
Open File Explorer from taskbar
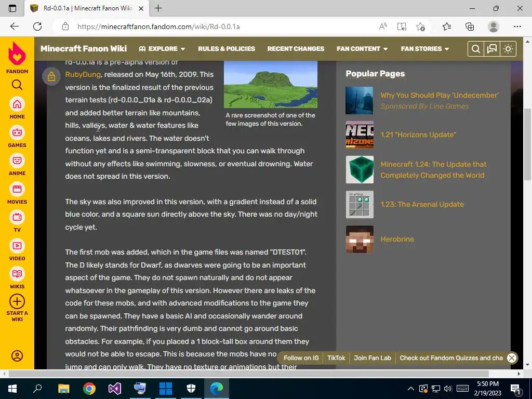coord(63,389)
